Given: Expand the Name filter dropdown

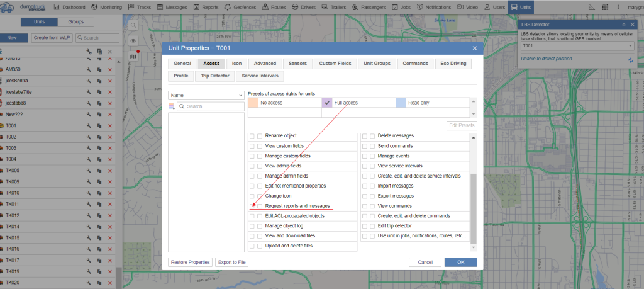Looking at the screenshot, I should (206, 95).
